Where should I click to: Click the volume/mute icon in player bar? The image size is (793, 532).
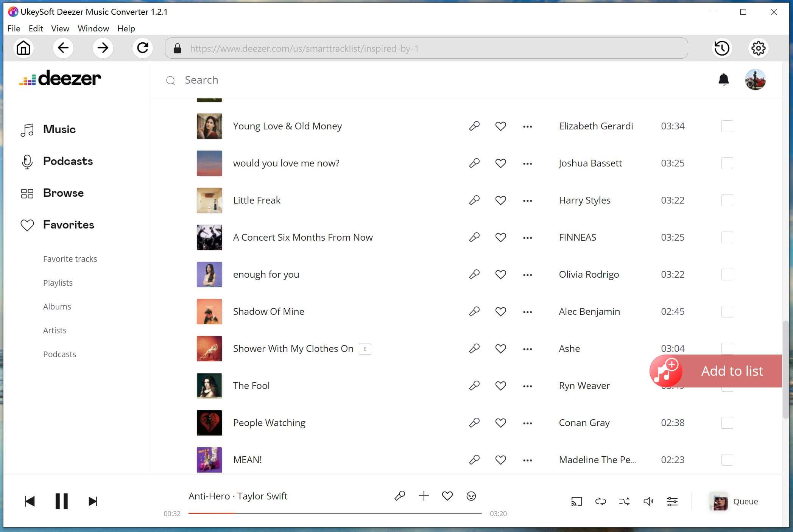pyautogui.click(x=649, y=501)
